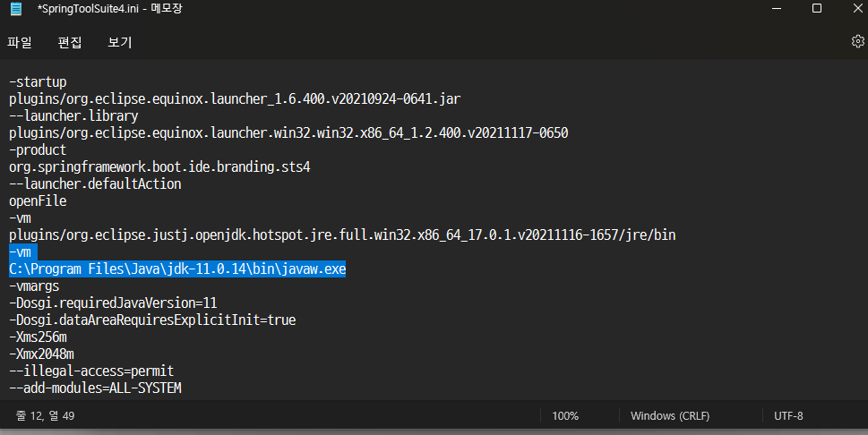Click the 'openFile' line
868x435 pixels.
click(x=38, y=200)
